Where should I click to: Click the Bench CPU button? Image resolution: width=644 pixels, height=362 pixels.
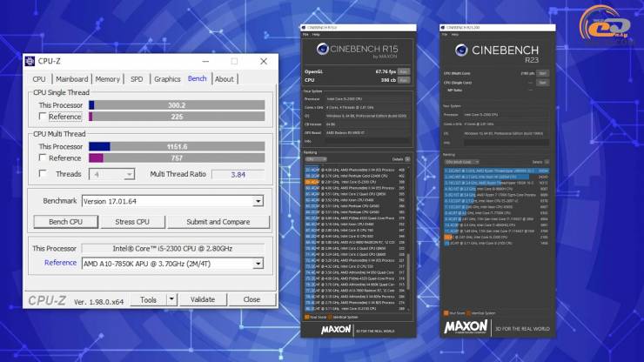(66, 222)
